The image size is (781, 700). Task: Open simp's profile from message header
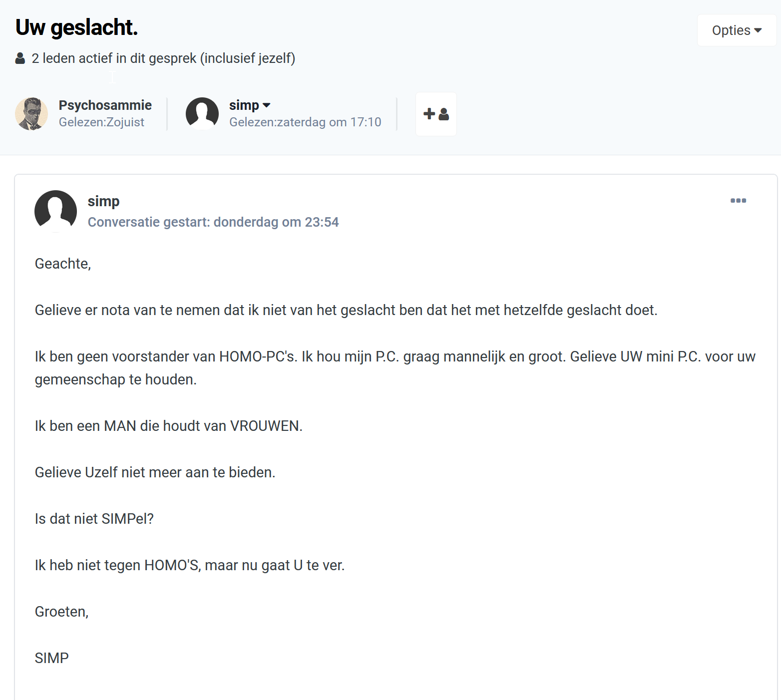click(103, 201)
